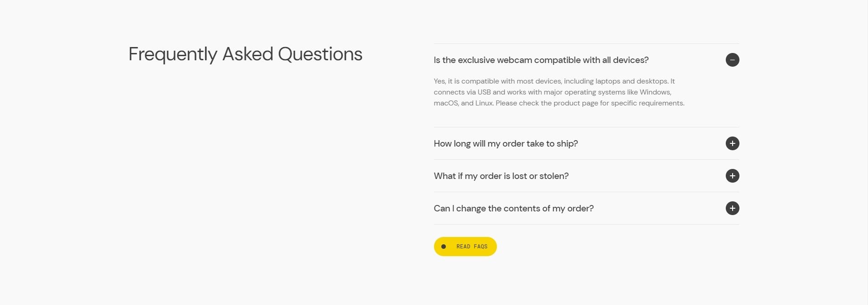The image size is (868, 305).
Task: Click the word "Windows" in the answer text
Action: pos(655,92)
